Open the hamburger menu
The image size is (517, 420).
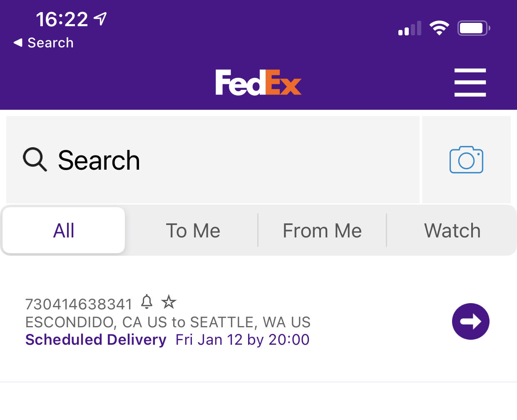pos(470,82)
